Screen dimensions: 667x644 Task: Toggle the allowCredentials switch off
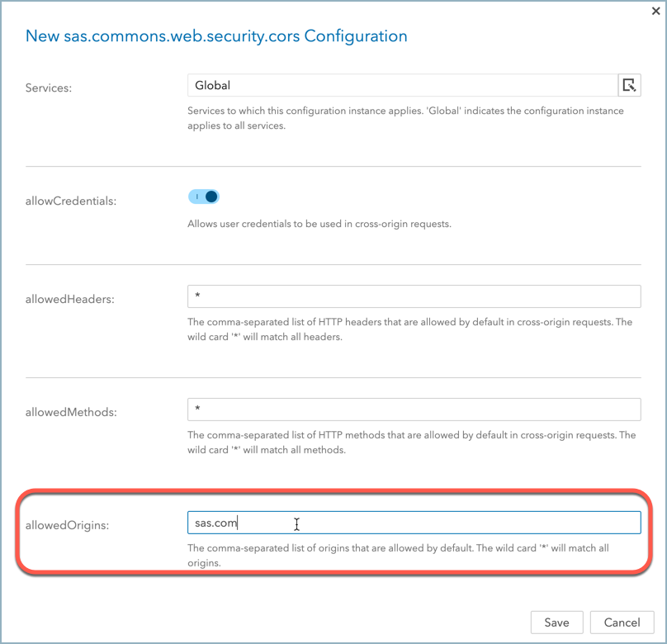(x=204, y=197)
